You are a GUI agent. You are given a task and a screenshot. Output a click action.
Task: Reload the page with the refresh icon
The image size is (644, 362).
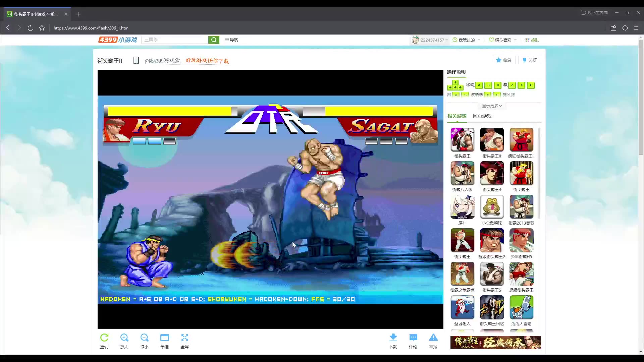coord(30,28)
